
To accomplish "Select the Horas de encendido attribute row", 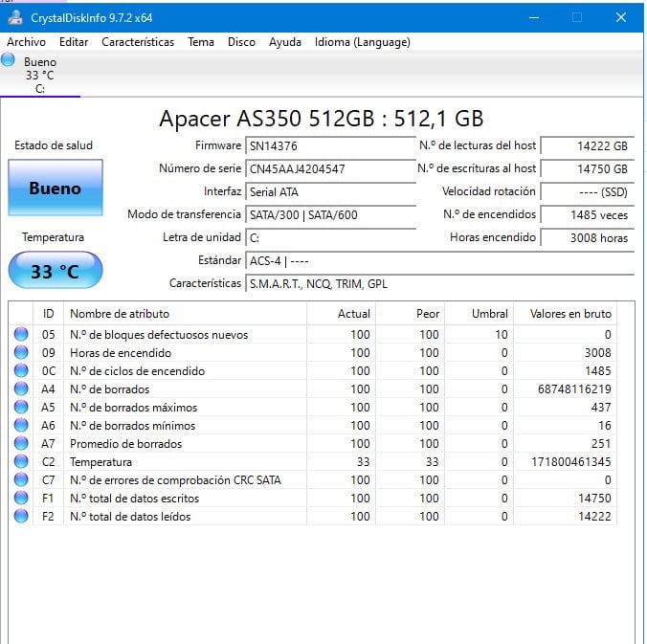I will click(313, 353).
